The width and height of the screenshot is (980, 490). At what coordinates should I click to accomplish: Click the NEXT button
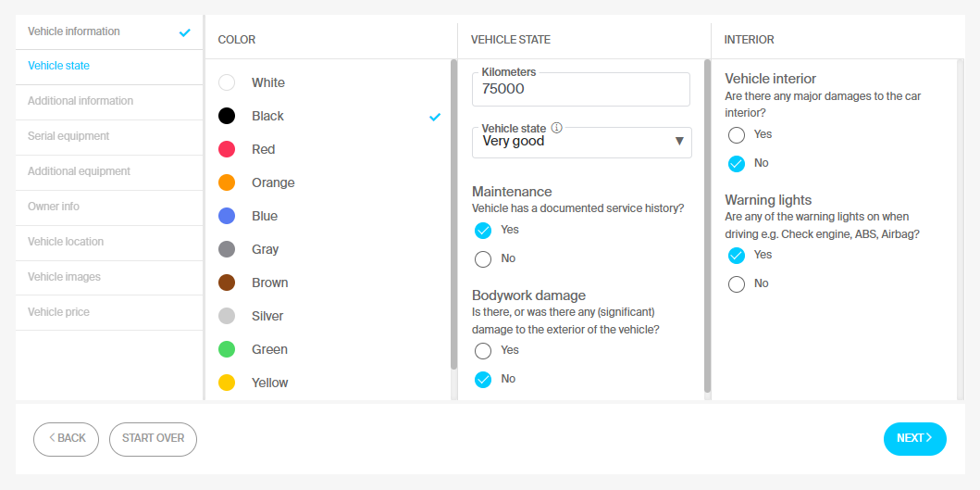pyautogui.click(x=915, y=439)
